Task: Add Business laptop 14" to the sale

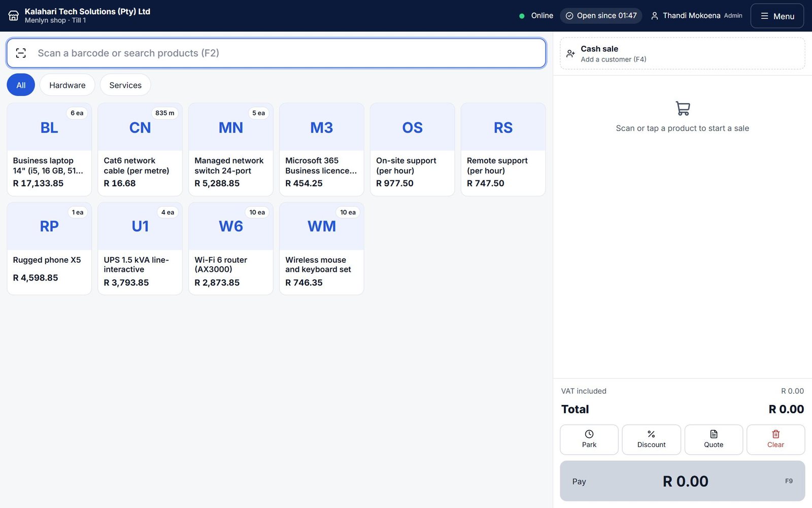Action: pos(49,149)
